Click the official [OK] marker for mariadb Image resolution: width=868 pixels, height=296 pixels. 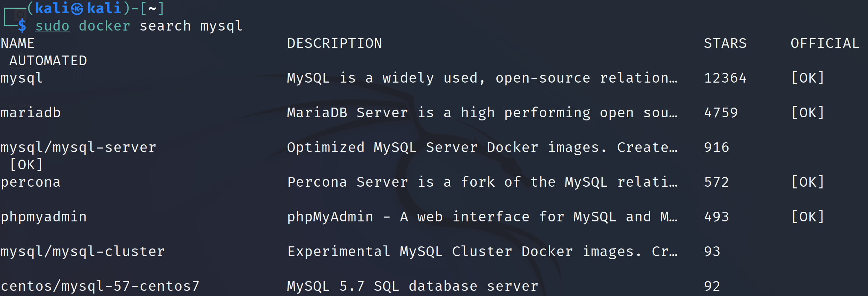(x=808, y=113)
